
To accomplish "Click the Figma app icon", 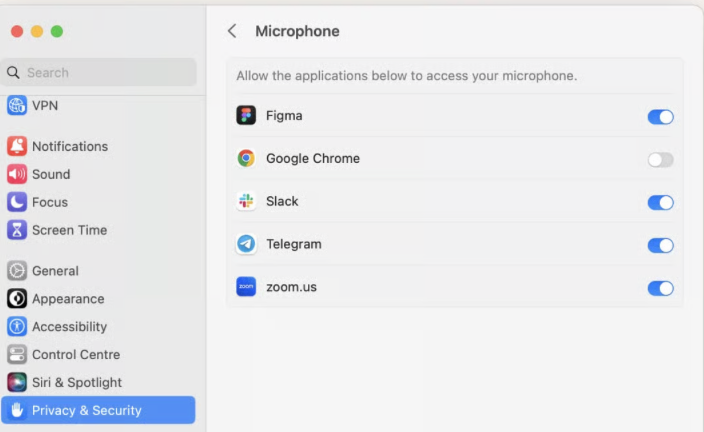I will (246, 115).
